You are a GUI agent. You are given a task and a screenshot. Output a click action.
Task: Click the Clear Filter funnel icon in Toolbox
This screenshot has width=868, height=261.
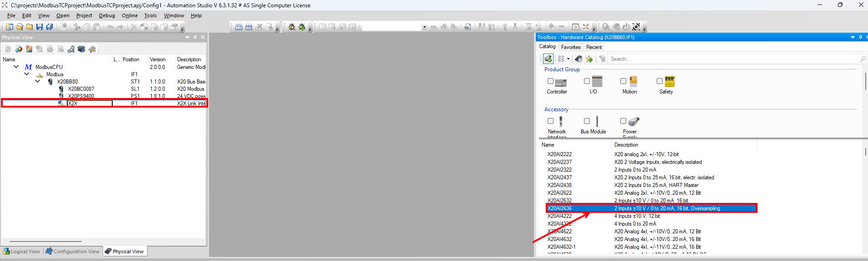tap(602, 59)
